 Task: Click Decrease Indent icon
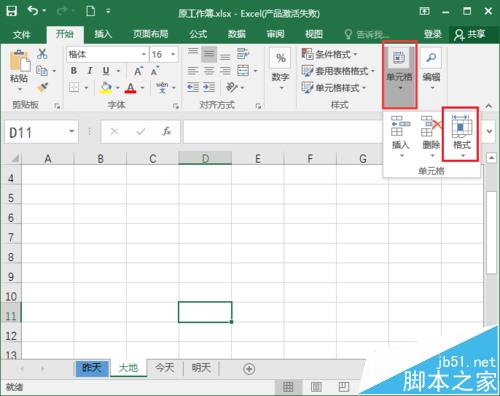click(193, 87)
